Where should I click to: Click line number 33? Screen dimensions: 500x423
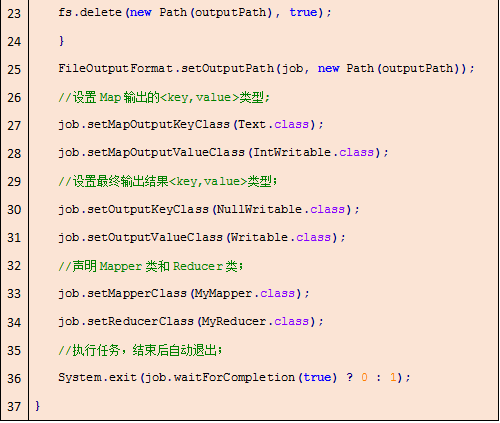14,294
